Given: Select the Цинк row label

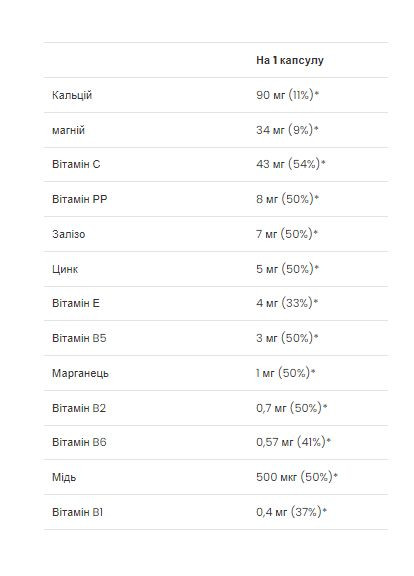Looking at the screenshot, I should click(65, 269).
